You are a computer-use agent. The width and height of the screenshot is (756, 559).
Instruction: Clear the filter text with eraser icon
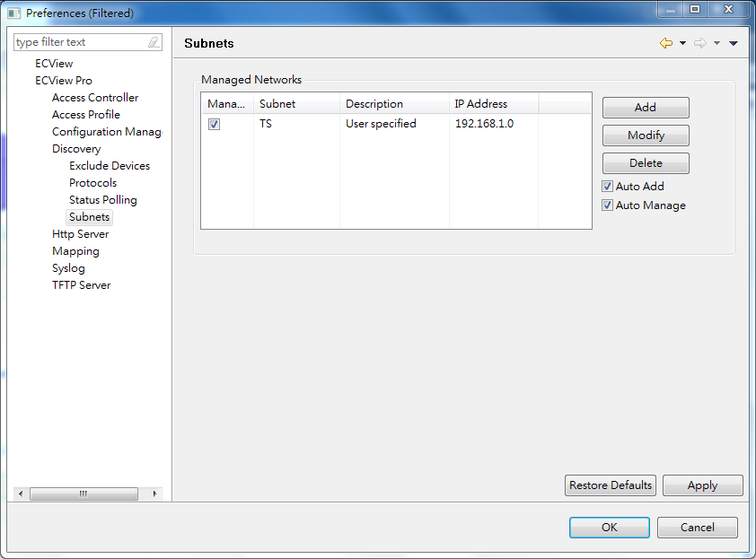click(x=154, y=42)
